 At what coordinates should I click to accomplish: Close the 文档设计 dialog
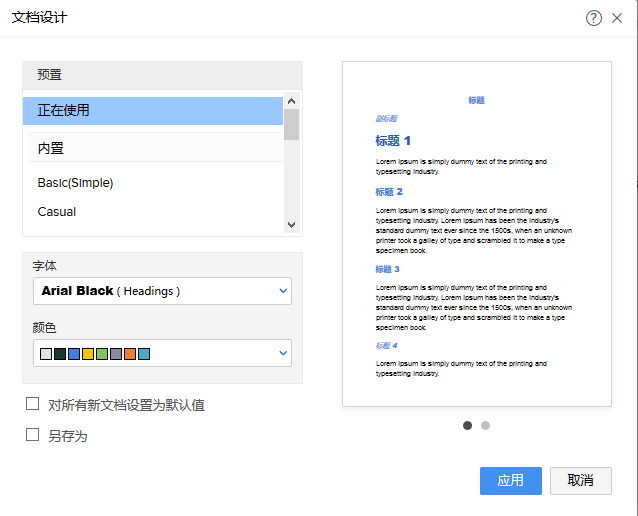pos(617,18)
